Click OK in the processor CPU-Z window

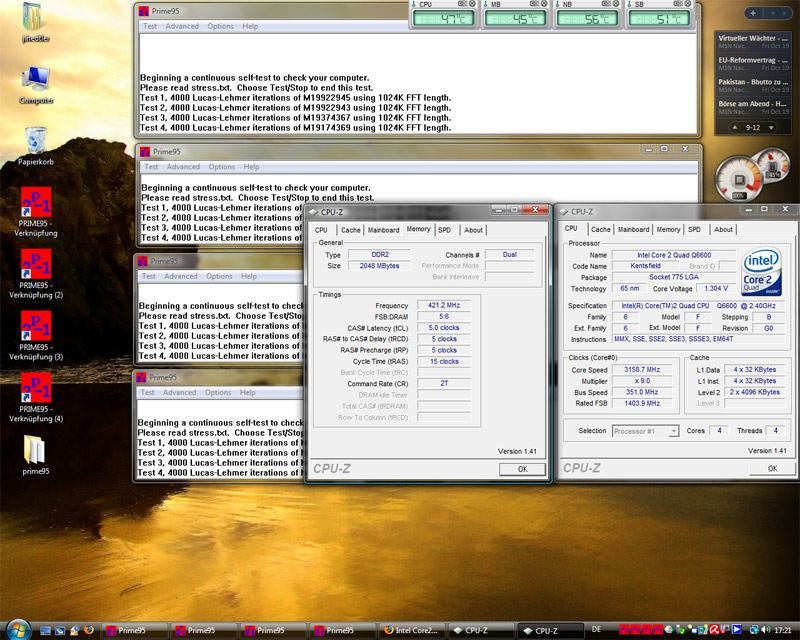click(772, 469)
